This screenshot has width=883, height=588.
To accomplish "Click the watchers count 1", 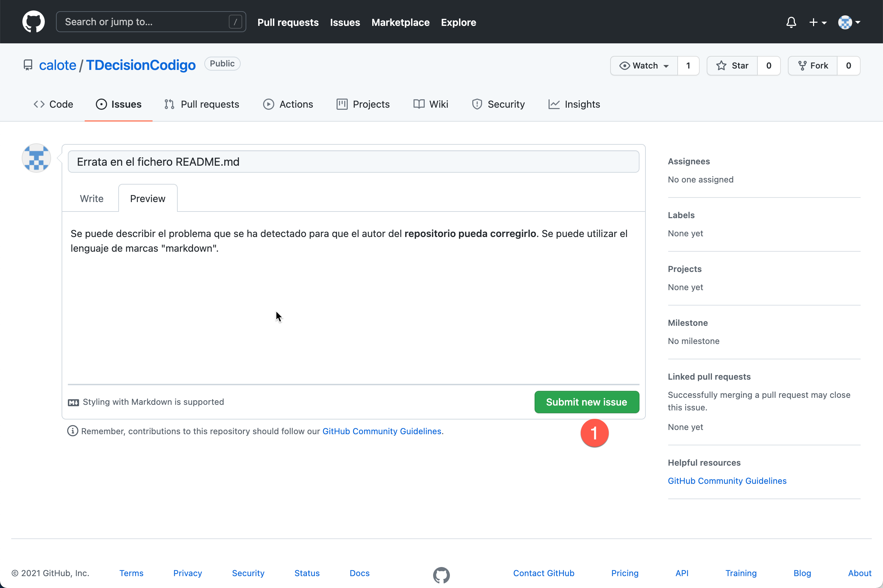I will (x=688, y=66).
